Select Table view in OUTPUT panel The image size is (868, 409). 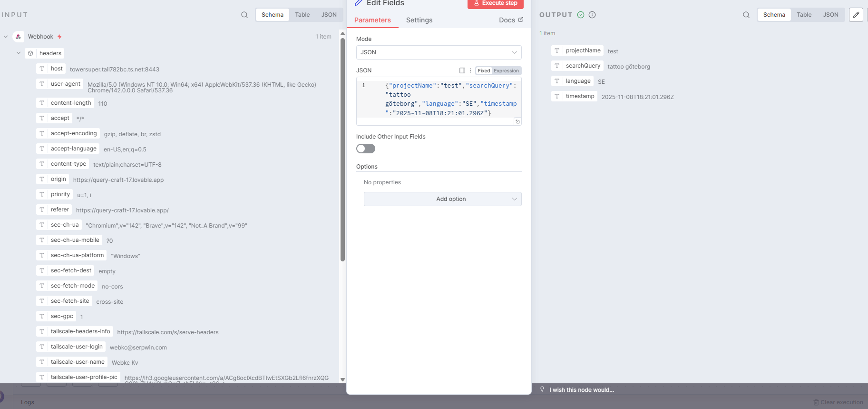pyautogui.click(x=804, y=15)
